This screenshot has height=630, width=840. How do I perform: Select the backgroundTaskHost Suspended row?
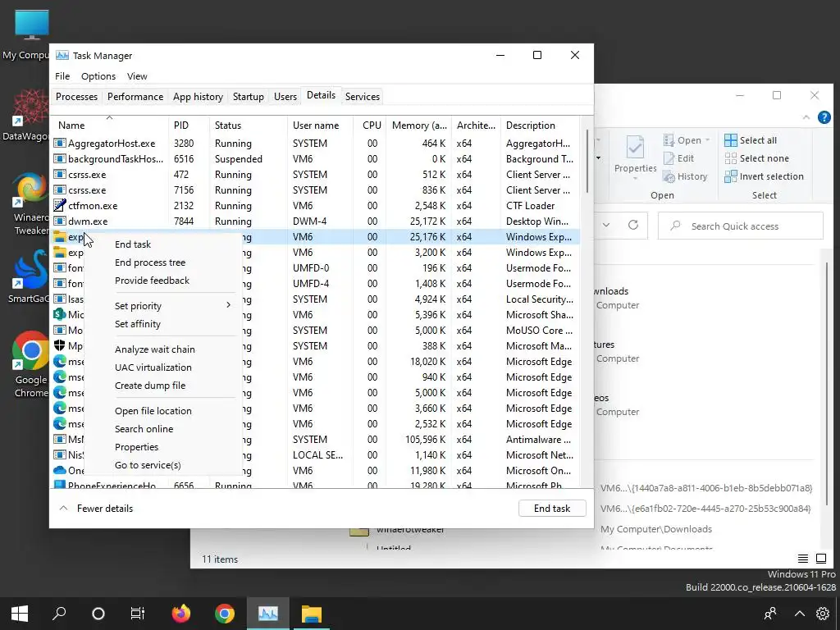tap(316, 158)
